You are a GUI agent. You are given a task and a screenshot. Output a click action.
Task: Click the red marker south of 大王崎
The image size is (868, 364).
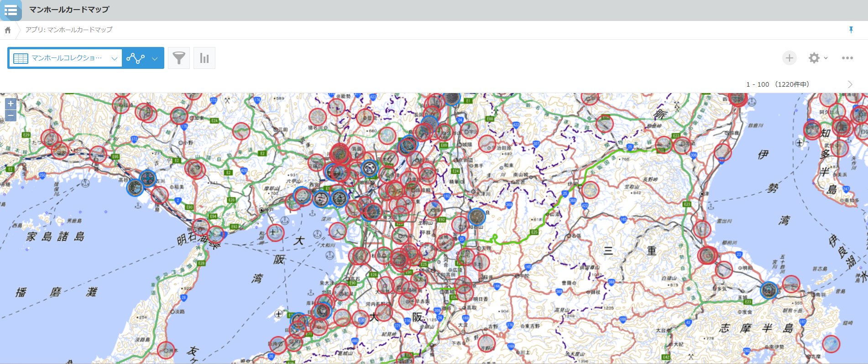pyautogui.click(x=831, y=344)
